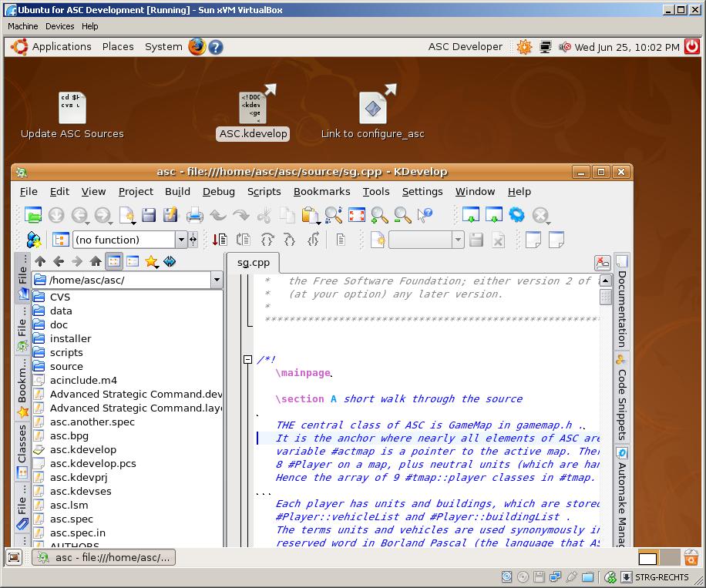Click the first workspace switcher box
Image resolution: width=706 pixels, height=588 pixels.
pyautogui.click(x=648, y=558)
